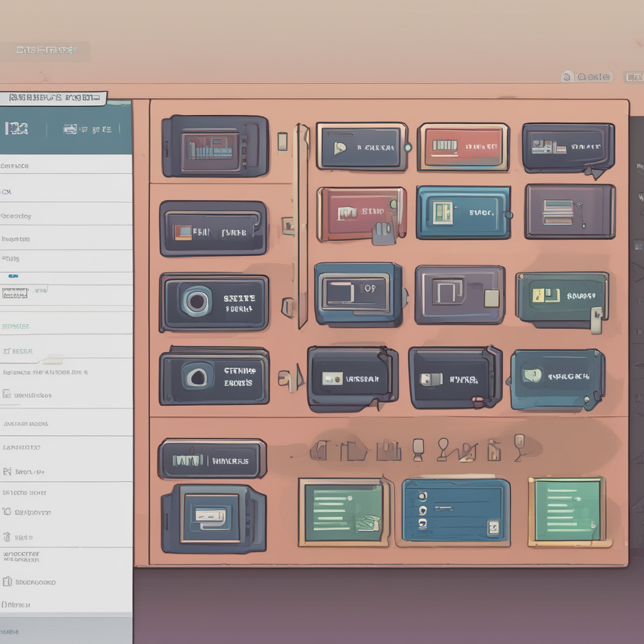This screenshot has width=644, height=644.
Task: Click the green mask icon on the blue card
Action: point(532,375)
